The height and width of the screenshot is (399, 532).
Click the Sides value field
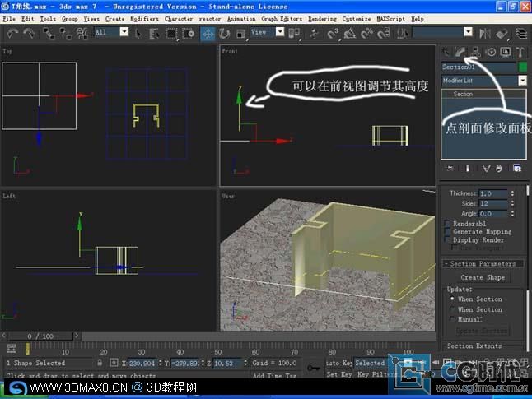493,204
